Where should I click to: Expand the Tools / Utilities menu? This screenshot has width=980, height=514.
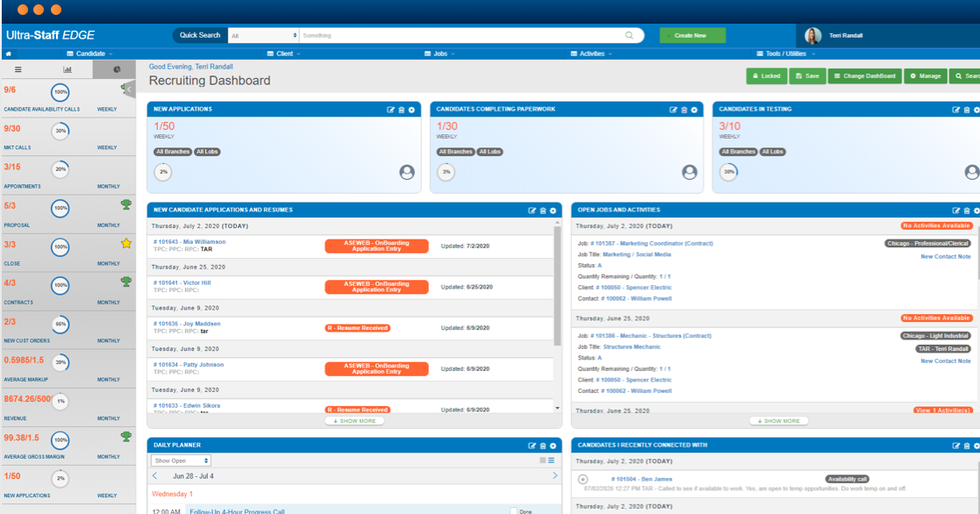point(785,54)
